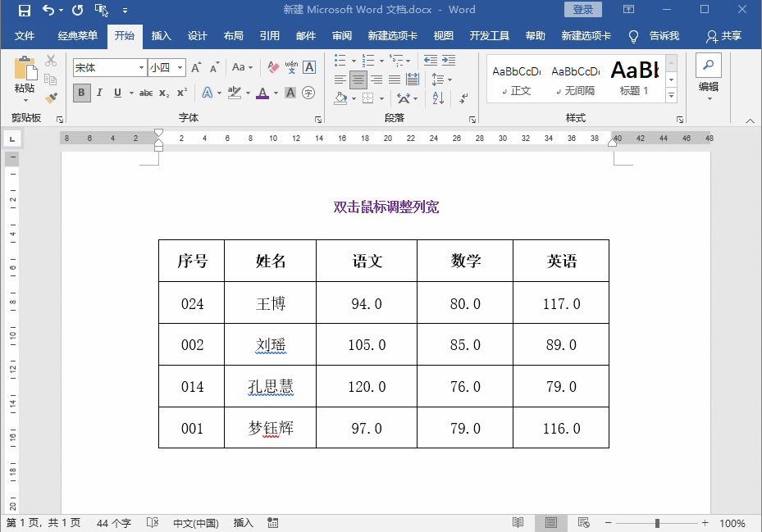The image size is (762, 532).
Task: Select the superscript icon
Action: pyautogui.click(x=181, y=93)
